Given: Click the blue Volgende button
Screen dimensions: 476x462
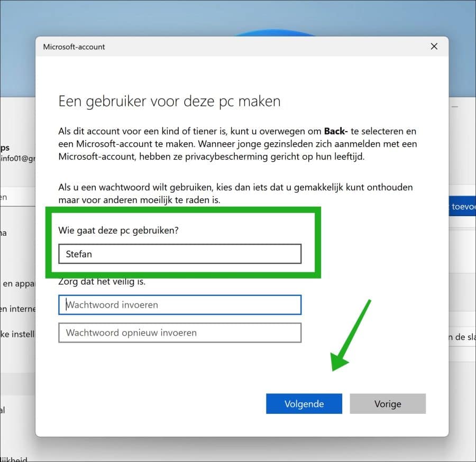Looking at the screenshot, I should 304,403.
